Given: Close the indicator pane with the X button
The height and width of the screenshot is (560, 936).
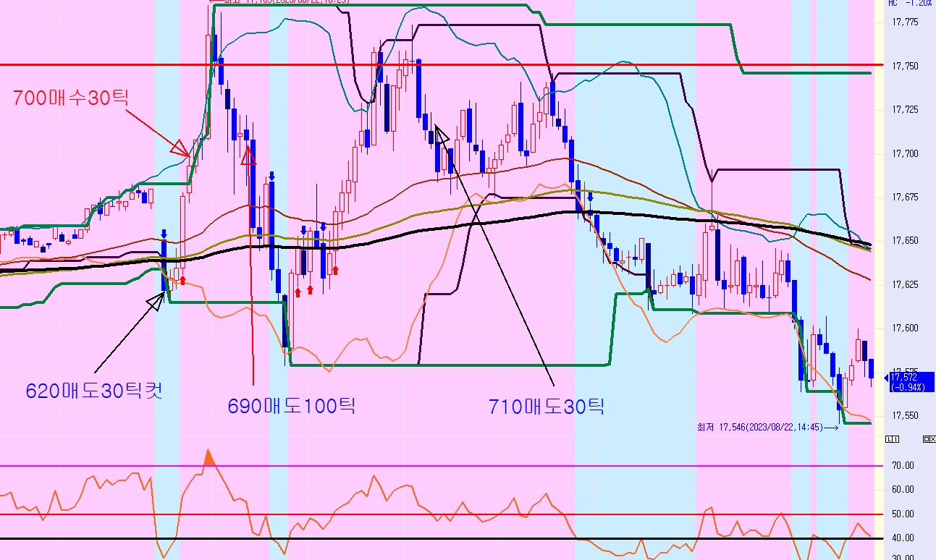Looking at the screenshot, I should (x=933, y=439).
